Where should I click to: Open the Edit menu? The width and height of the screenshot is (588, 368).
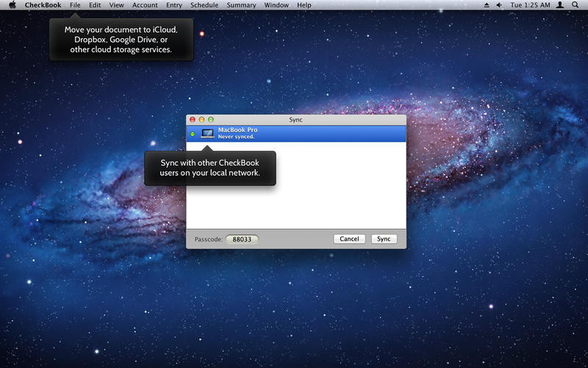pos(95,5)
